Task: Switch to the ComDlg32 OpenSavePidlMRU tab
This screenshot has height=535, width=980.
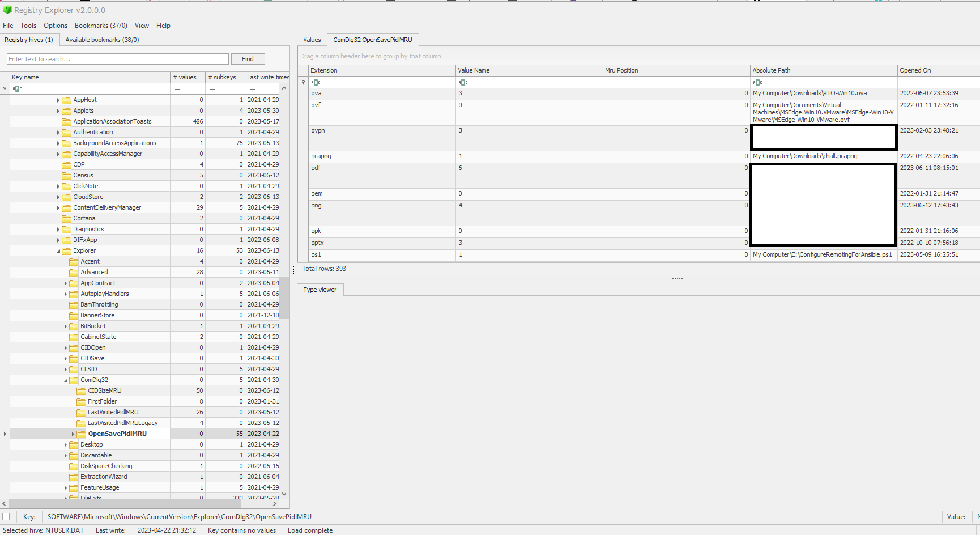Action: coord(373,40)
